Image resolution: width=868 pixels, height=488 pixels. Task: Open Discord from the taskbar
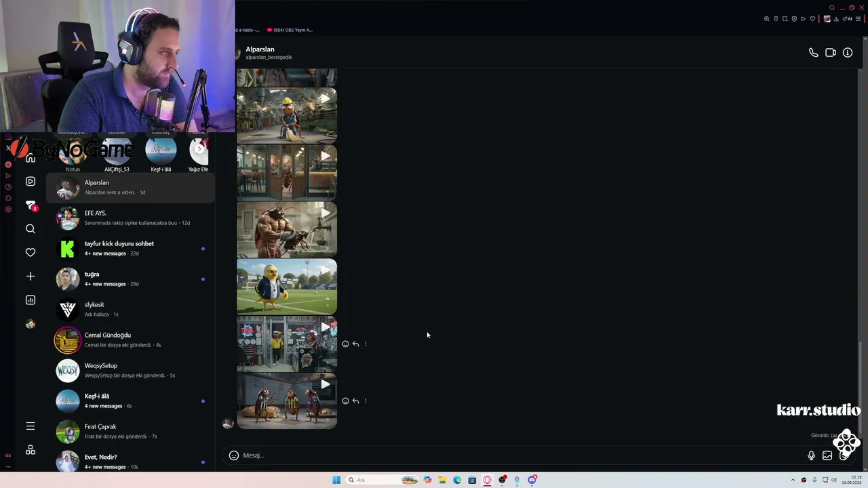click(x=532, y=480)
